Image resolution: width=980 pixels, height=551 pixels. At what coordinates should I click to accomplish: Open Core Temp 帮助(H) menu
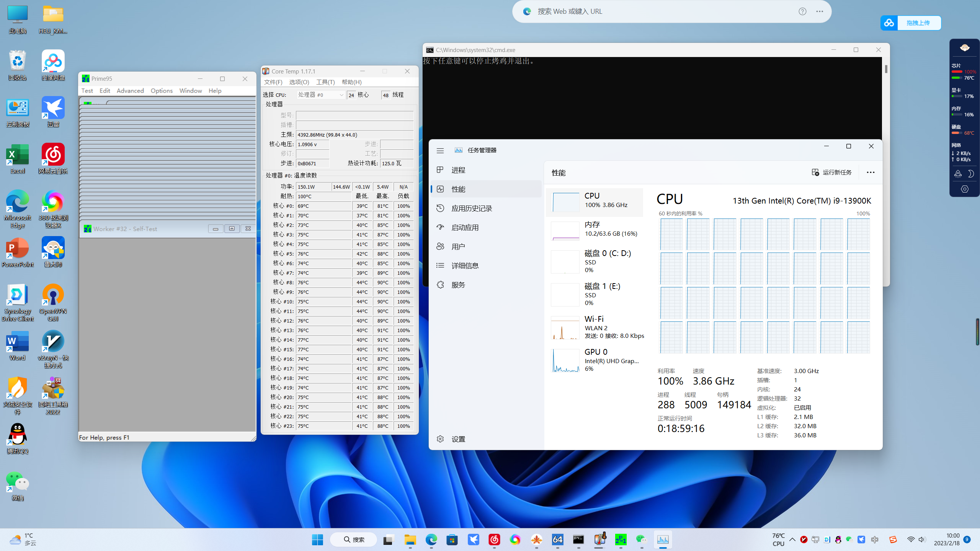(351, 82)
